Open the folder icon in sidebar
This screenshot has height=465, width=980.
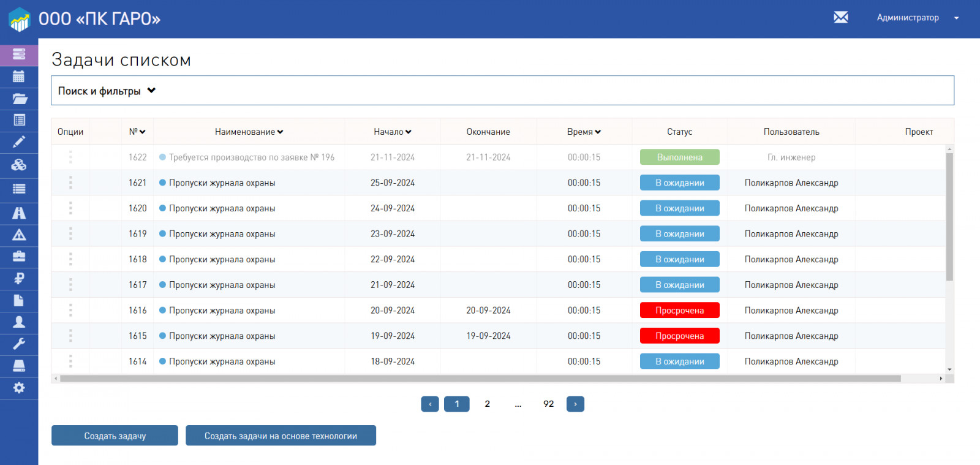pos(19,99)
